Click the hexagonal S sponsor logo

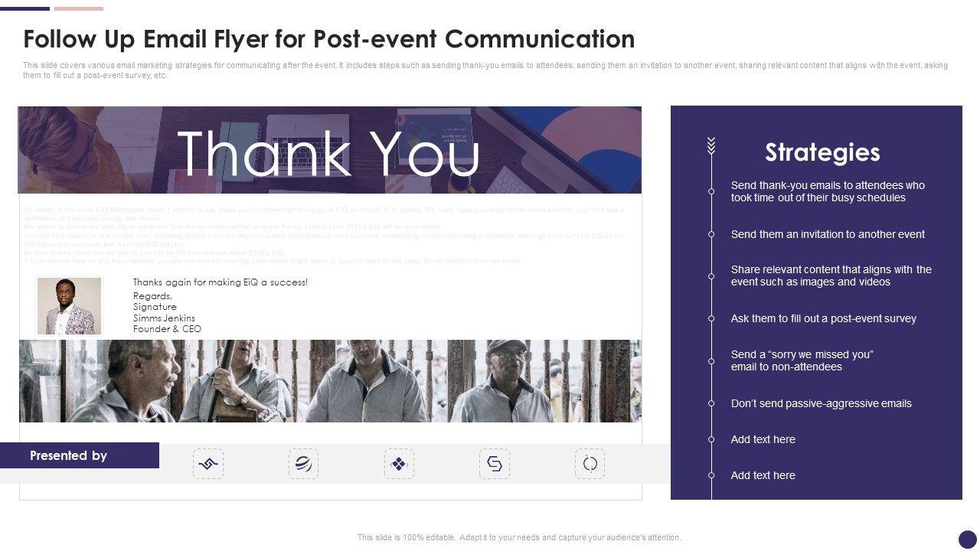click(495, 464)
